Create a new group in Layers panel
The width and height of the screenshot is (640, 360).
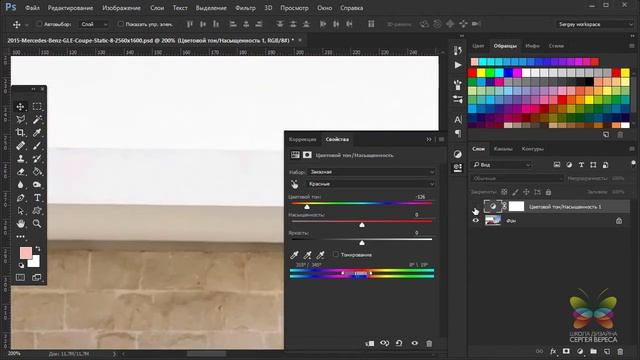(593, 351)
